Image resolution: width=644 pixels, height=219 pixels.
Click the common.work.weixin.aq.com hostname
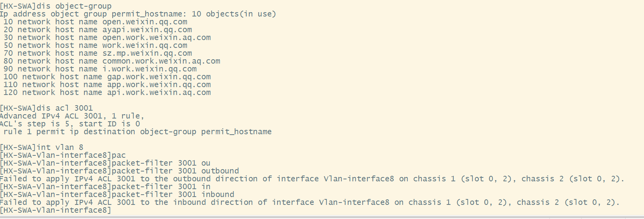pyautogui.click(x=161, y=61)
